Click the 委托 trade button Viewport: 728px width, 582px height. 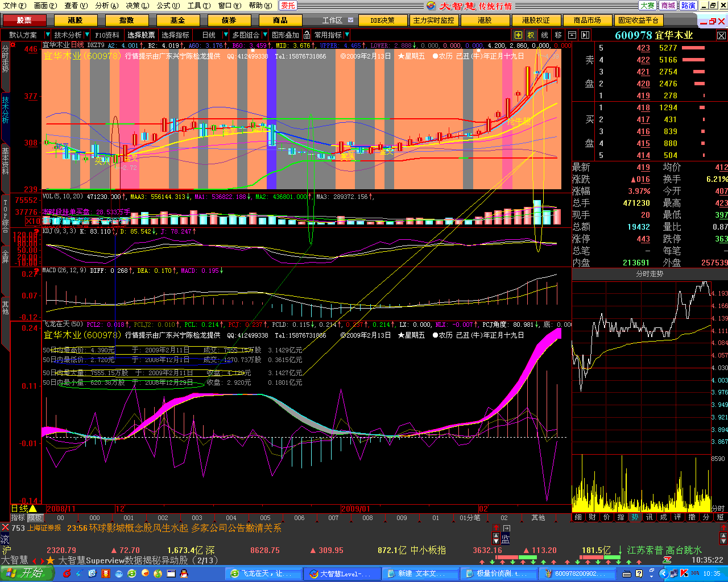[x=288, y=5]
